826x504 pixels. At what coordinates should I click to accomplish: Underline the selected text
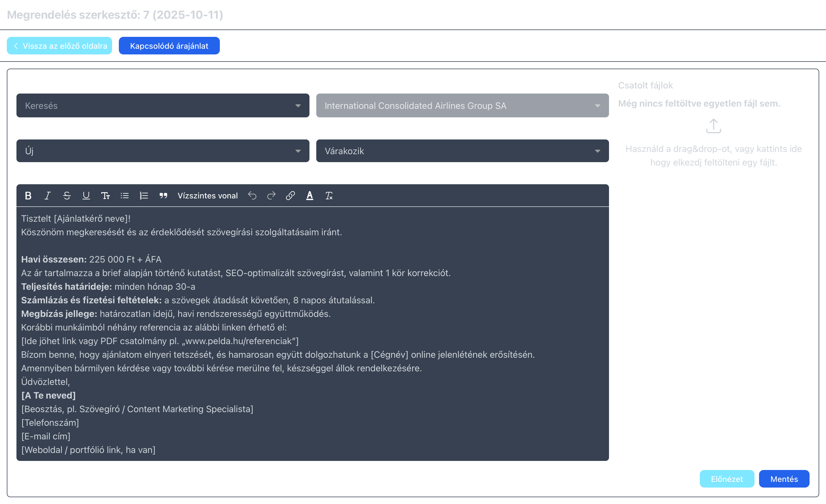point(86,196)
